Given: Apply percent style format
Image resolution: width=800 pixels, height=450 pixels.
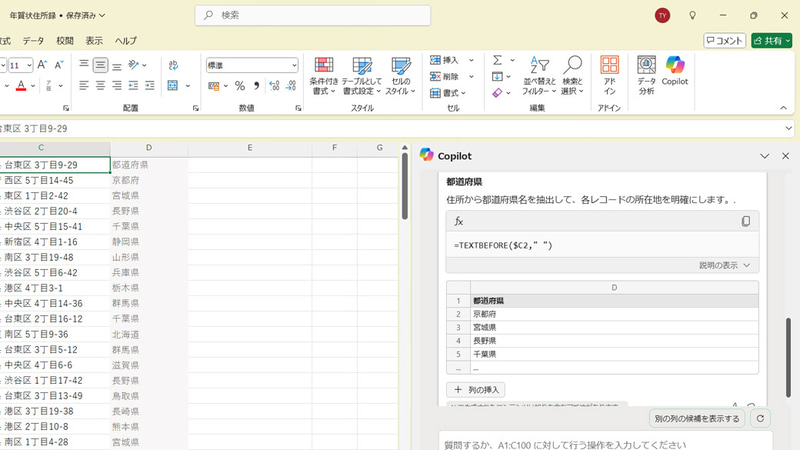Looking at the screenshot, I should [240, 86].
